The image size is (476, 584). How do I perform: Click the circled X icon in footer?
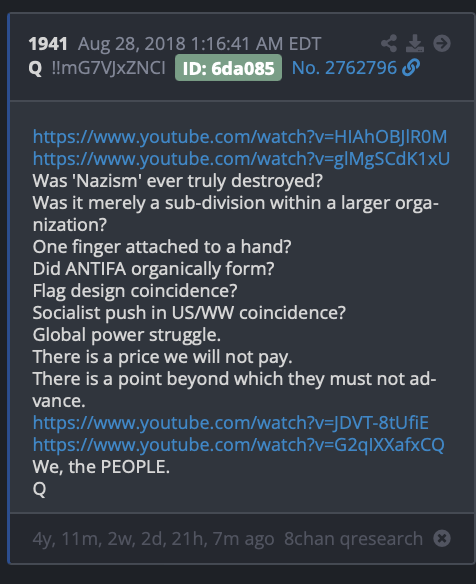[442, 538]
